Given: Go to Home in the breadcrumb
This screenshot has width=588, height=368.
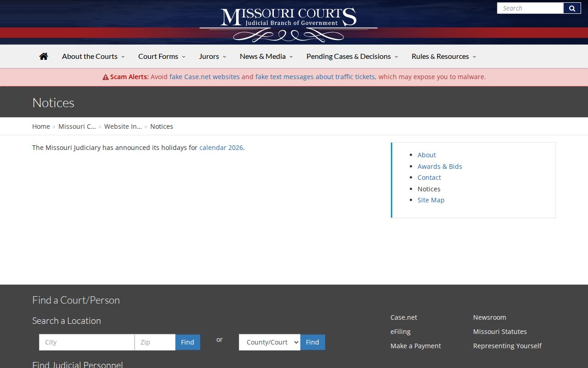Looking at the screenshot, I should tap(41, 126).
